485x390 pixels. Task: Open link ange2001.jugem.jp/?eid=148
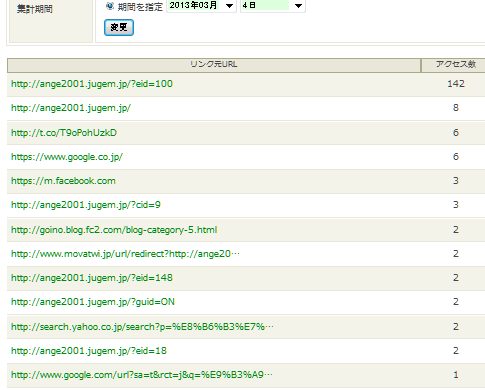(x=92, y=278)
